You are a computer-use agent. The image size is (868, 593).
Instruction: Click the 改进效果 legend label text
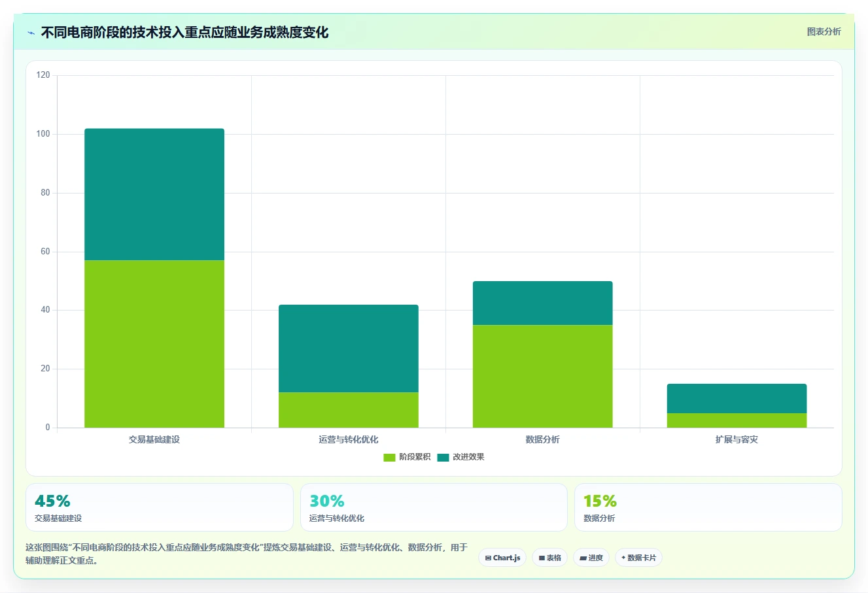point(468,457)
